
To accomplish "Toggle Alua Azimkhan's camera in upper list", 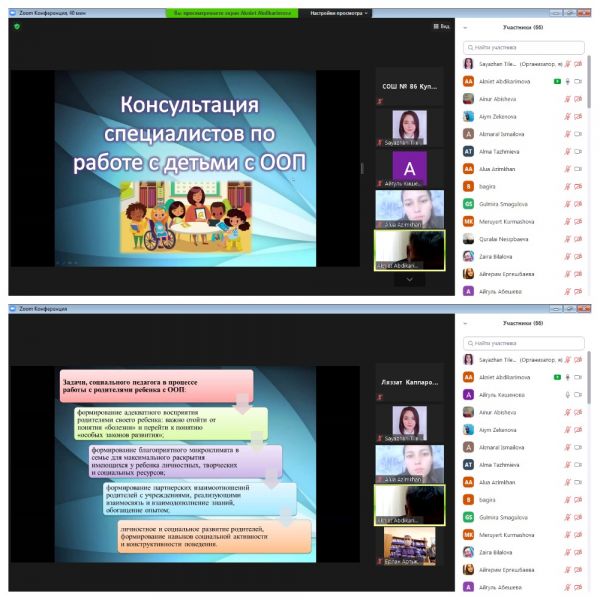I will 578,168.
